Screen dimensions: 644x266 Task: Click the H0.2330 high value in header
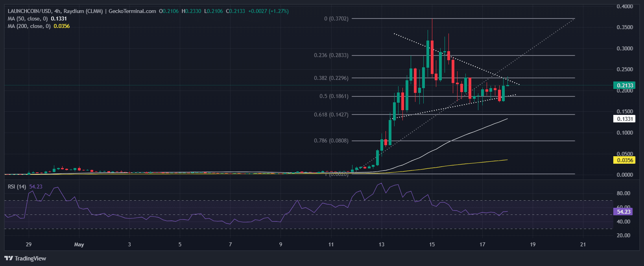pos(191,11)
